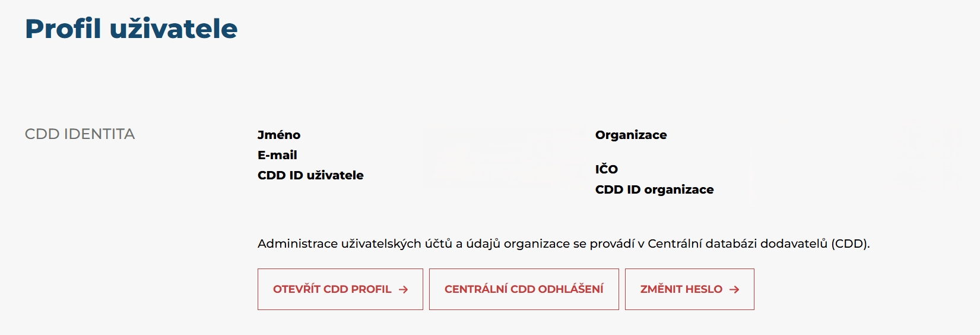Select the CDD ID uživatele label
Viewport: 980px width, 335px height.
click(310, 175)
